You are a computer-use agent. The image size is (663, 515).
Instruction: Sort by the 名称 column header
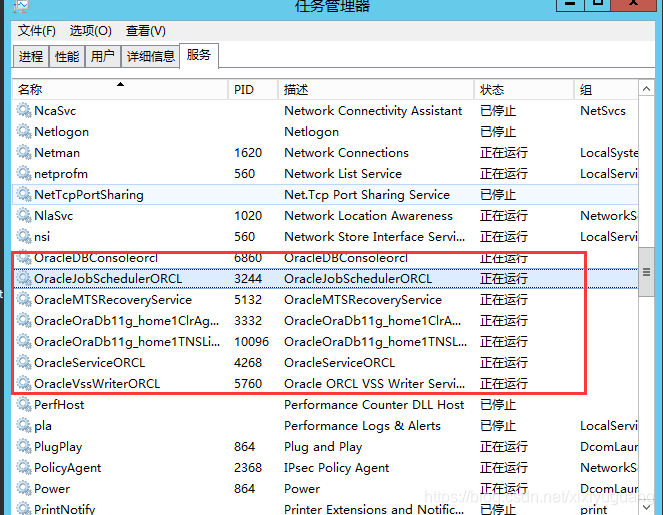121,90
